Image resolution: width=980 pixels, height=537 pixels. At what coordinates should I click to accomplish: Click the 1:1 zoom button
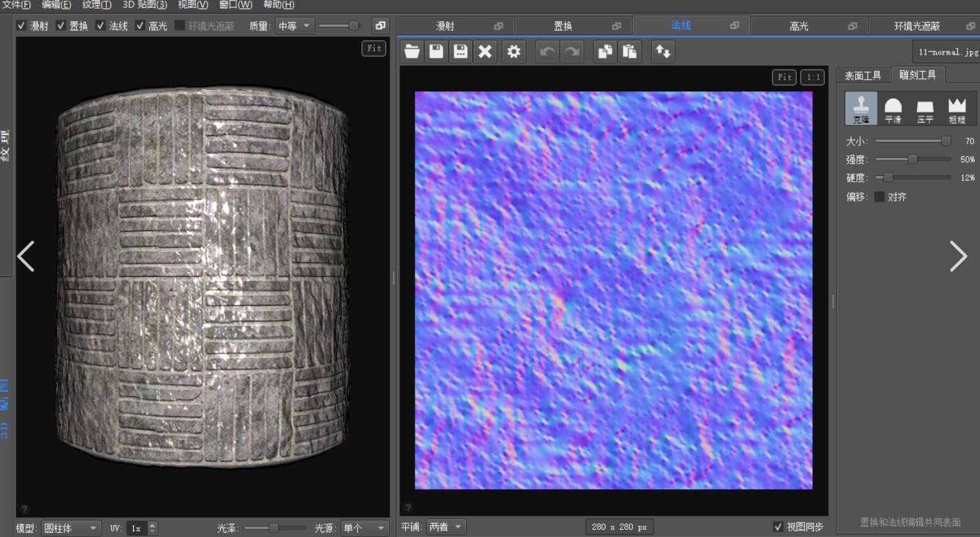[x=813, y=78]
